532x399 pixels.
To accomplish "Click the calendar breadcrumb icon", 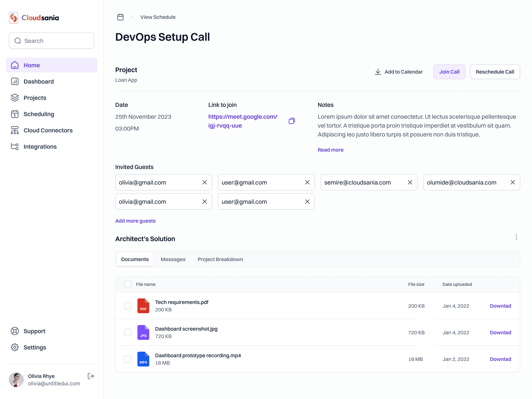I will point(120,17).
